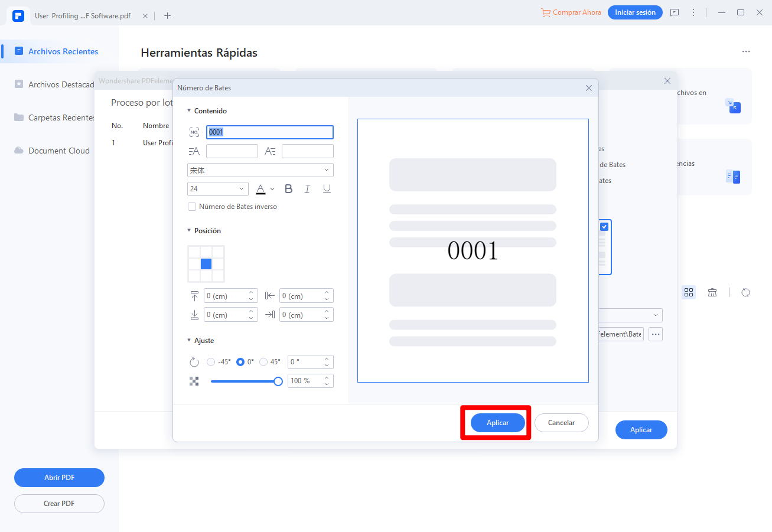Image resolution: width=772 pixels, height=532 pixels.
Task: Decrease the opacity percentage value
Action: click(327, 384)
